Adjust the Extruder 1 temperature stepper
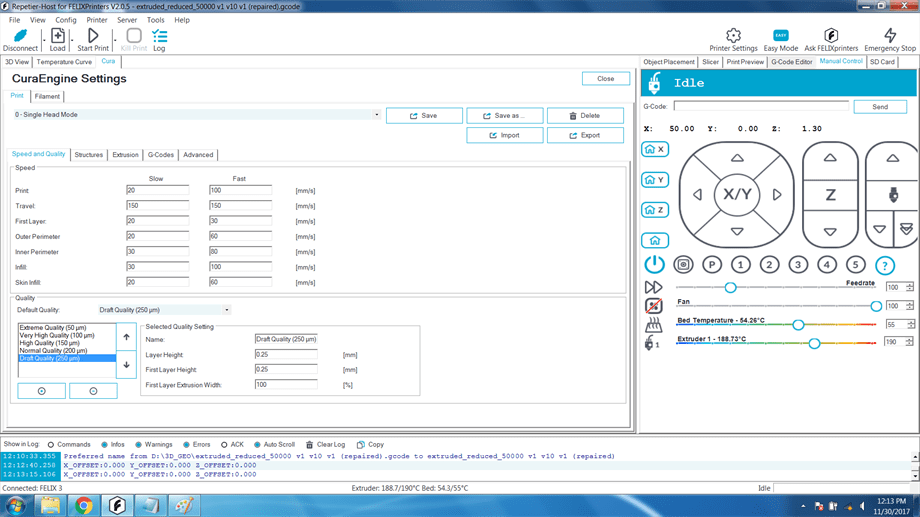Viewport: 920px width, 517px height. pos(910,342)
